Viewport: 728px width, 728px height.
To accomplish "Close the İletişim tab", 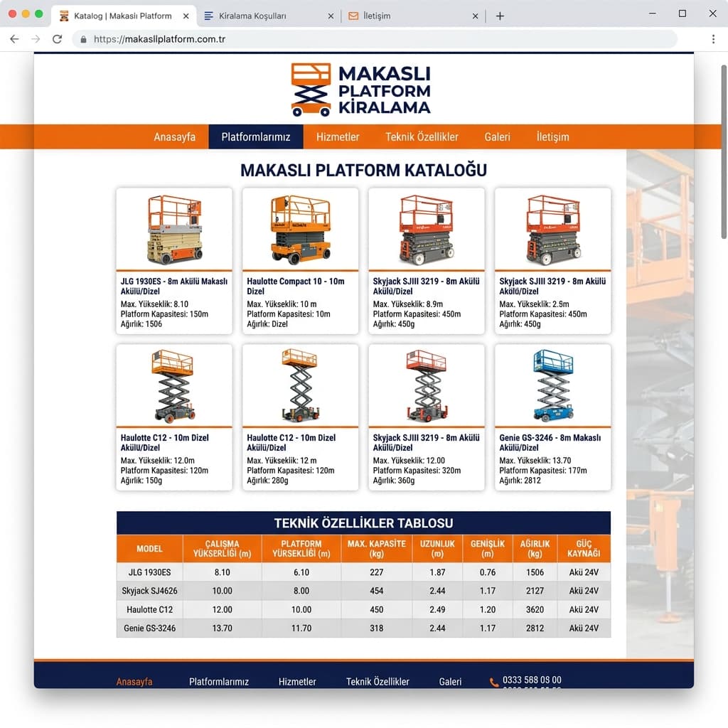I will pos(475,16).
